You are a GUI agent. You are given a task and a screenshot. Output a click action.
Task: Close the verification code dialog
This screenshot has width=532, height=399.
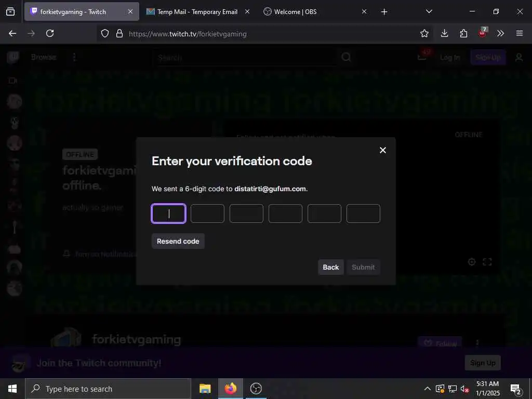pyautogui.click(x=383, y=150)
